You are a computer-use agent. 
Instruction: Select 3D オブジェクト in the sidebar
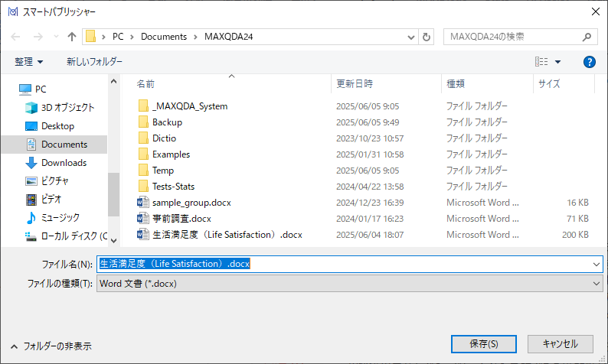pyautogui.click(x=67, y=108)
